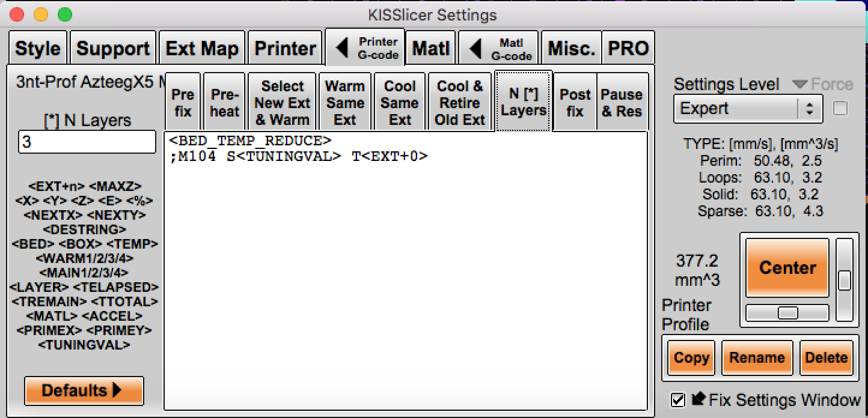Toggle the Force settings level checkbox
The width and height of the screenshot is (868, 418).
click(840, 109)
